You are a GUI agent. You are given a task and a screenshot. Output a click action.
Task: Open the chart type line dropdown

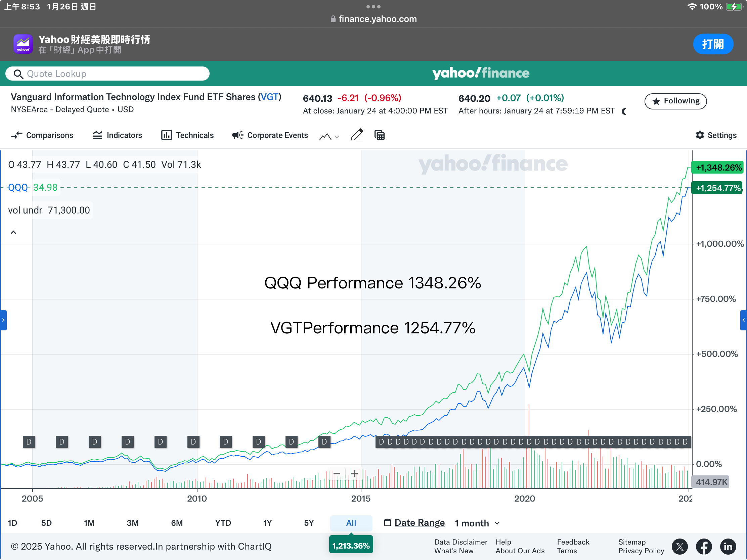[x=329, y=136]
